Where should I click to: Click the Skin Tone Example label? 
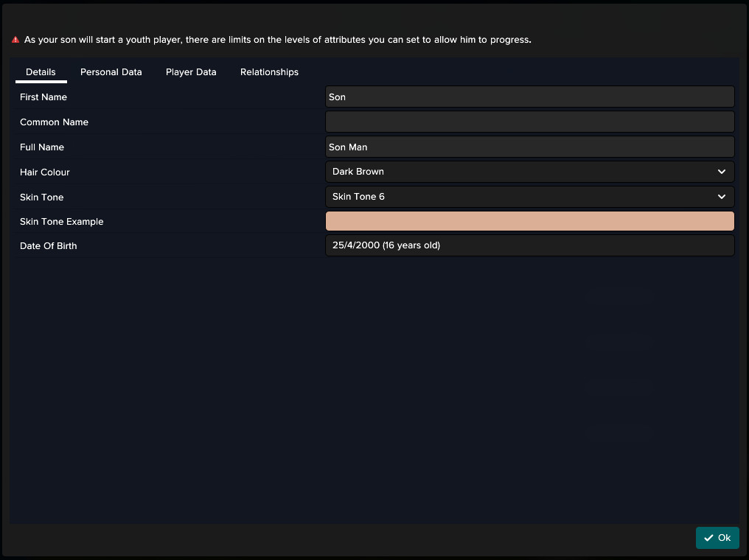click(61, 222)
